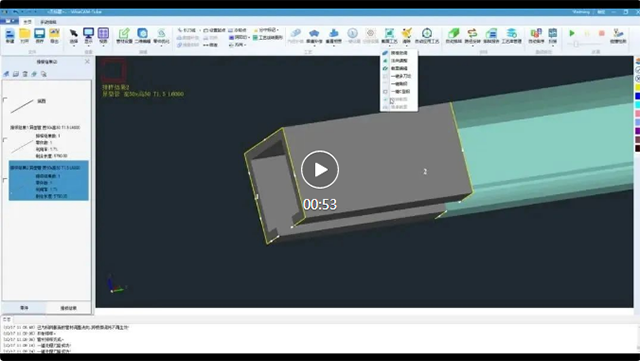Viewport: 640px width, 361px height.
Task: Click the green play simulation button
Action: (x=572, y=33)
